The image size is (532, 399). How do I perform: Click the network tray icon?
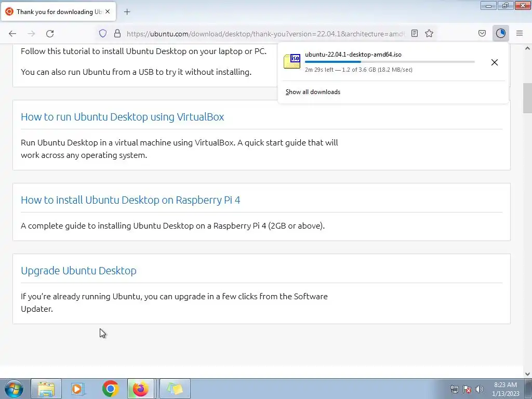click(454, 389)
